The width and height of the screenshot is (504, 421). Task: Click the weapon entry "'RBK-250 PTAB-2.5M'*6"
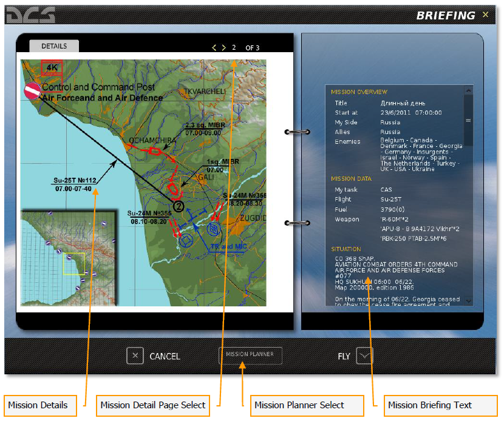coord(414,238)
